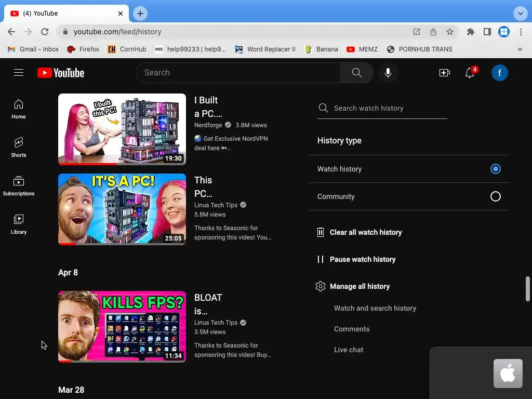Start voice search with microphone icon
This screenshot has width=532, height=399.
[388, 73]
